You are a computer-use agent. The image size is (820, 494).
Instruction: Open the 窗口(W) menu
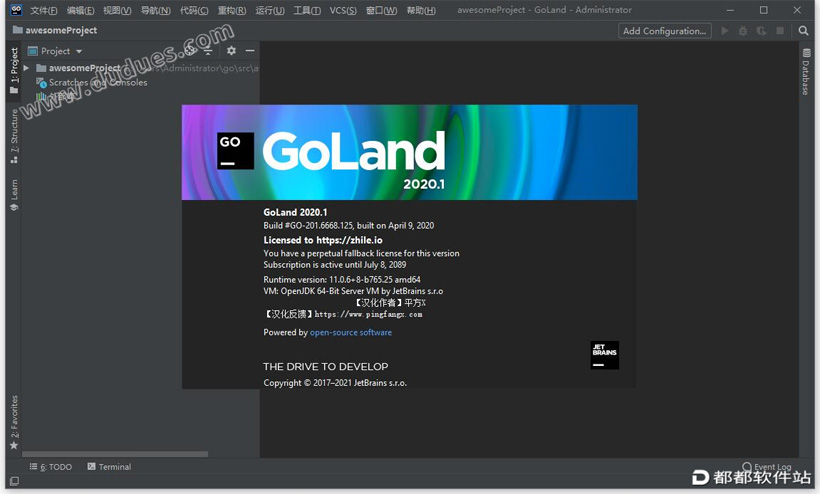click(381, 10)
